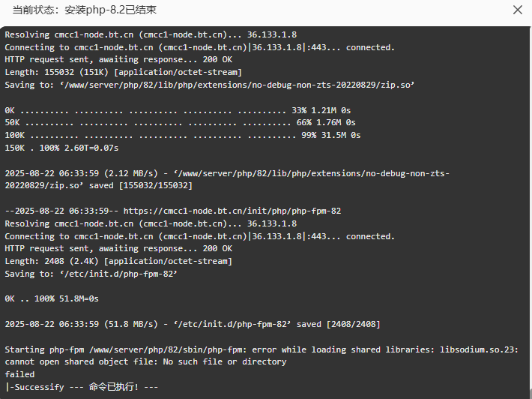The height and width of the screenshot is (399, 532).
Task: Click the php-fpm-82 saved [2408/2408] line
Action: (193, 324)
